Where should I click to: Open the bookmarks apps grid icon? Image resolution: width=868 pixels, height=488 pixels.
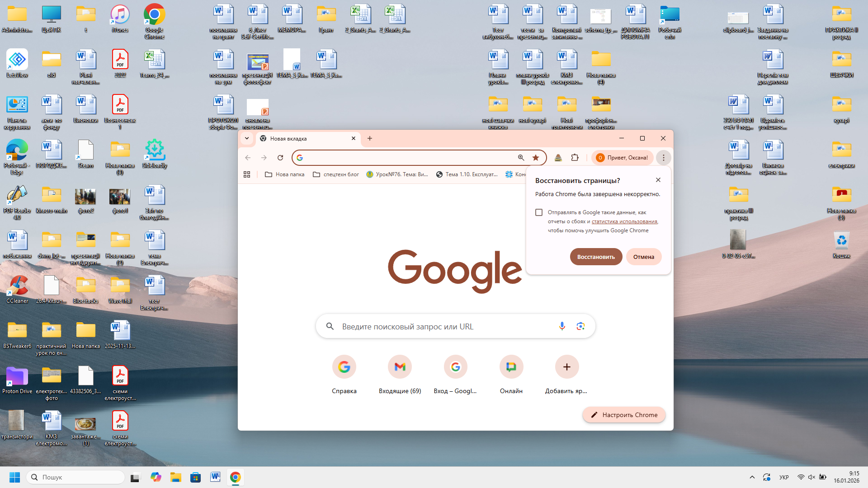click(247, 174)
